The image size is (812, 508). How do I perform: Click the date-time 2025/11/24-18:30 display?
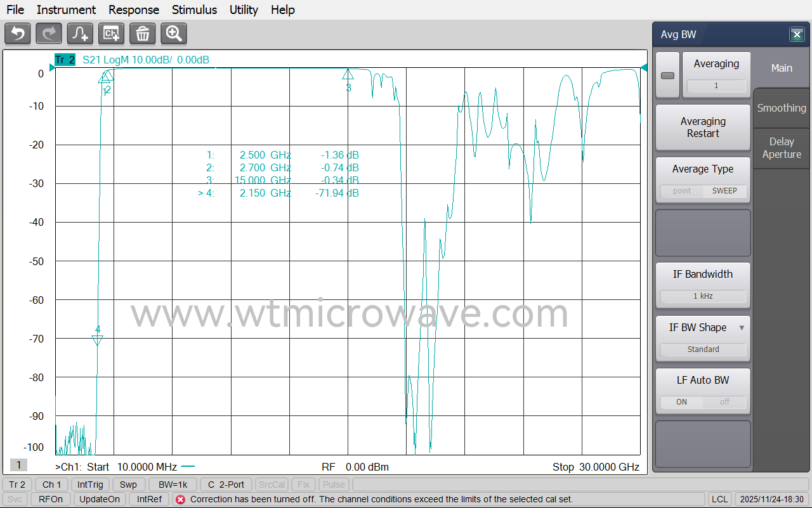click(x=771, y=499)
